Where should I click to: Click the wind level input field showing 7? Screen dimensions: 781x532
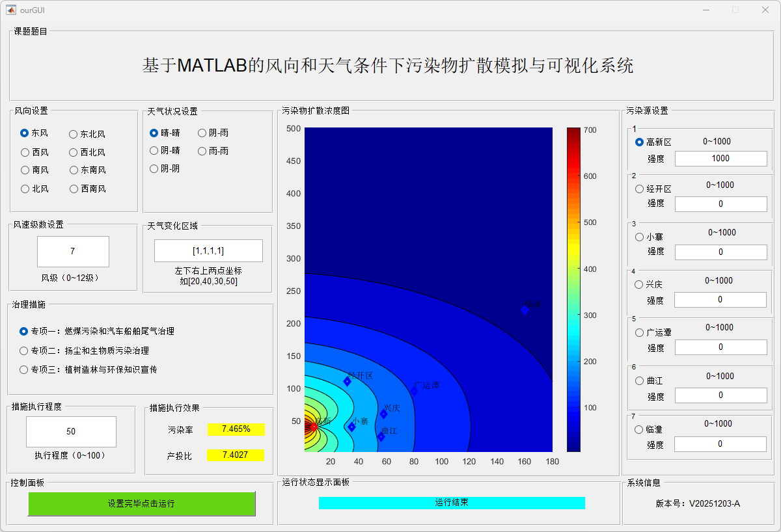pyautogui.click(x=73, y=251)
